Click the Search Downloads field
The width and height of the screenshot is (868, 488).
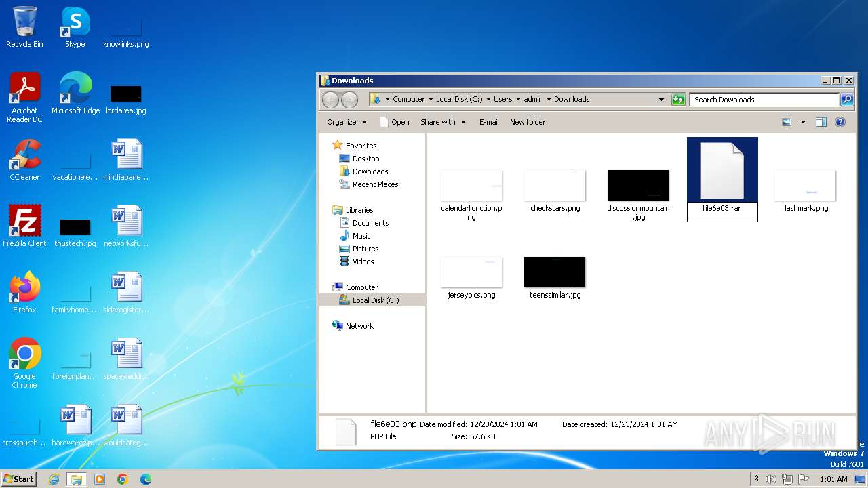click(x=765, y=100)
